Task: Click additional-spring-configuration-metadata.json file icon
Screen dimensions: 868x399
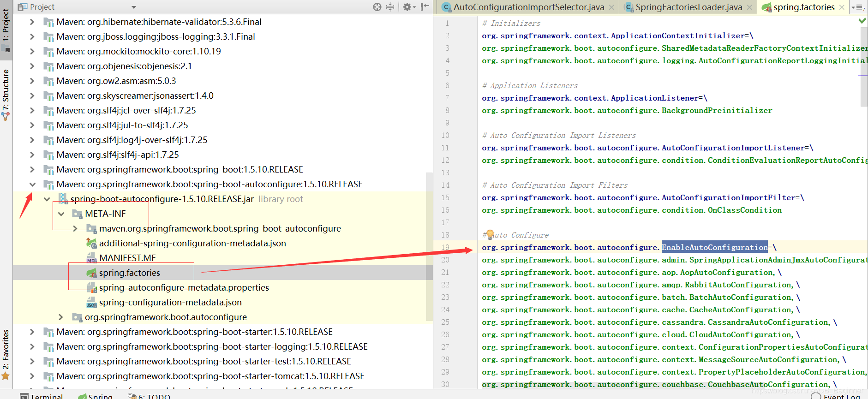Action: pyautogui.click(x=91, y=243)
